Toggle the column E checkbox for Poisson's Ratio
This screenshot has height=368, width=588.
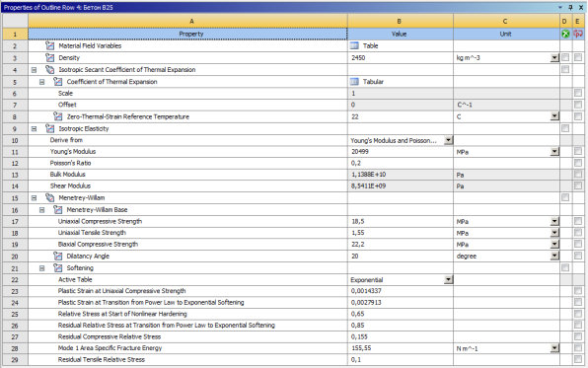(x=578, y=163)
